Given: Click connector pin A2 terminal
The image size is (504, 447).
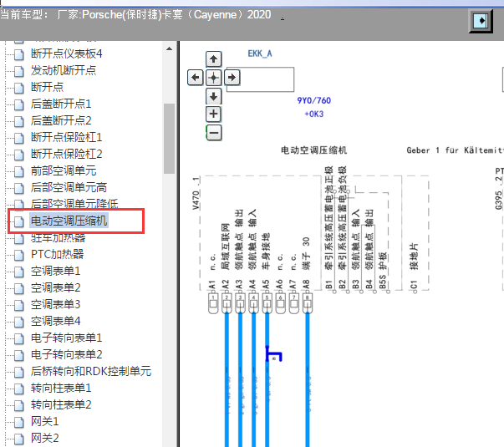Looking at the screenshot, I should [227, 303].
